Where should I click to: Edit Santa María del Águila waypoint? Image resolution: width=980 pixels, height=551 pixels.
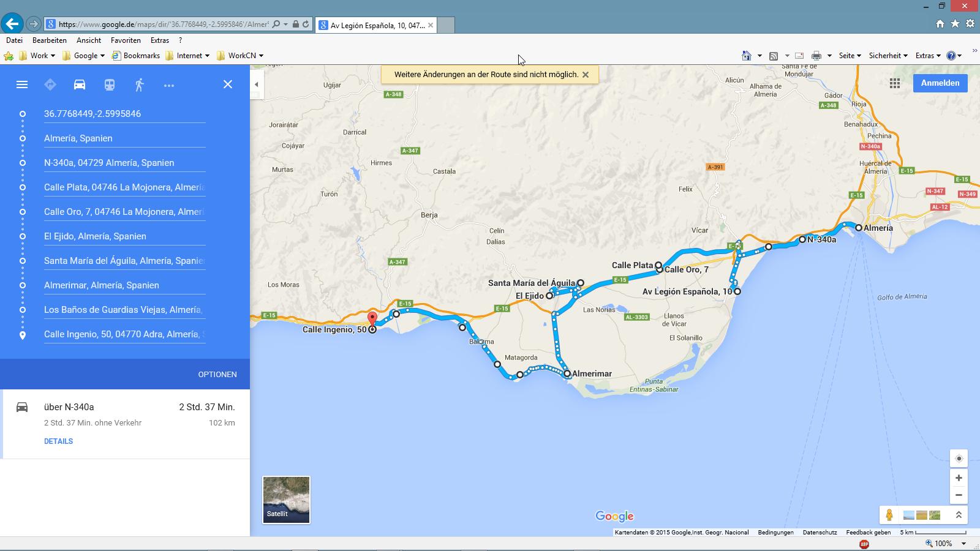[124, 261]
